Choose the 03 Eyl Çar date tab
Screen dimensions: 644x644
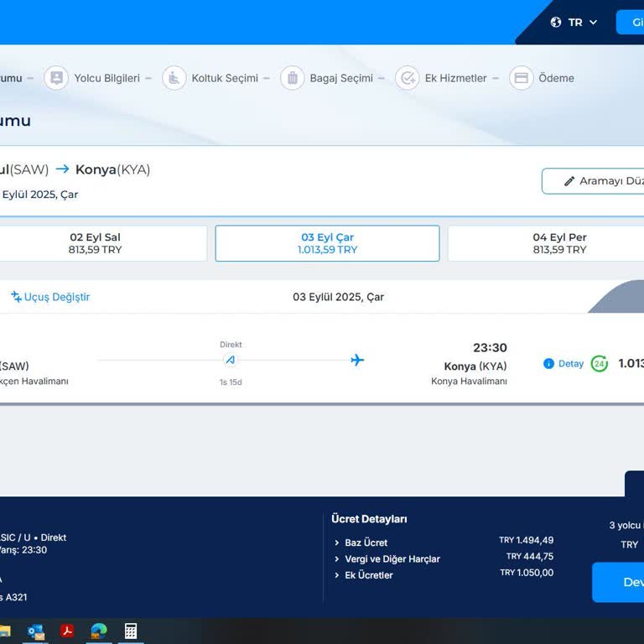pyautogui.click(x=327, y=243)
